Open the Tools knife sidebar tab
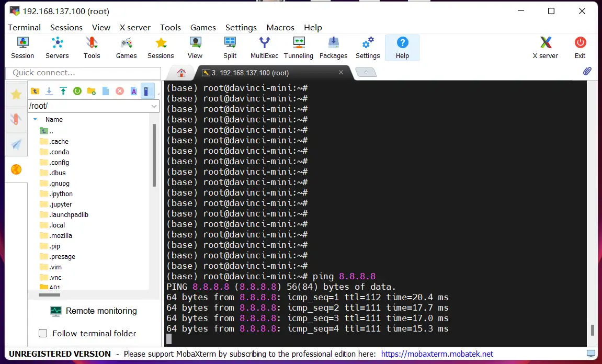The image size is (602, 364). tap(16, 119)
